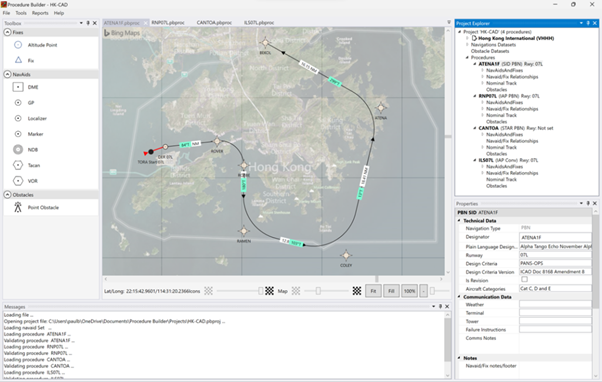Viewport: 602px width, 382px height.
Task: Click the Designator input field
Action: coord(556,237)
